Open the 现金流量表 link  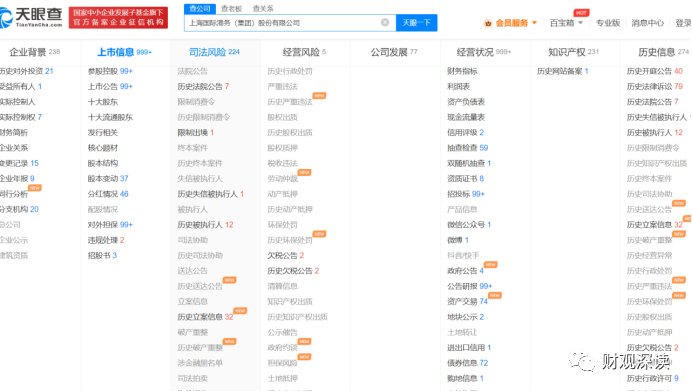point(466,117)
